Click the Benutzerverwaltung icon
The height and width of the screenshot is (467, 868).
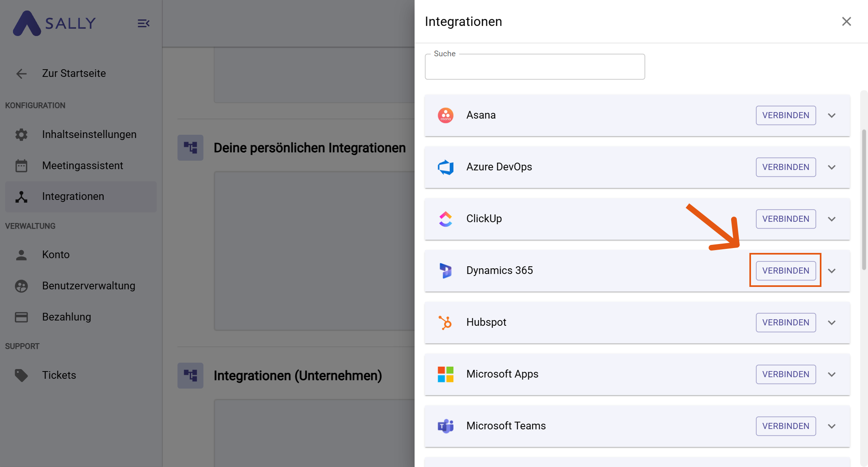21,286
